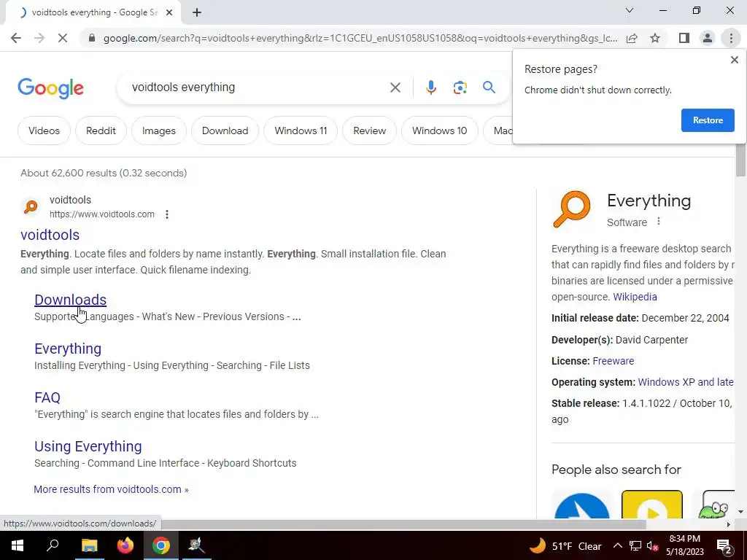The image size is (747, 560).
Task: Click the muted volume tray icon
Action: point(653,546)
